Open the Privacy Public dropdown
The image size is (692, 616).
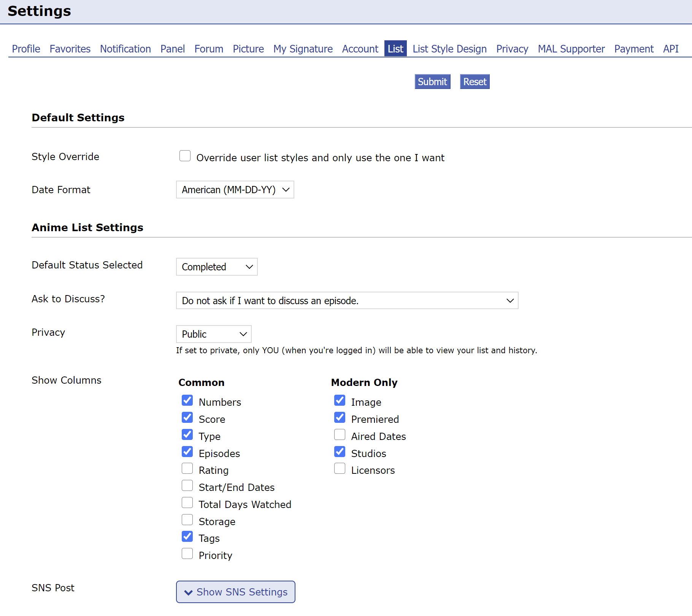[214, 334]
